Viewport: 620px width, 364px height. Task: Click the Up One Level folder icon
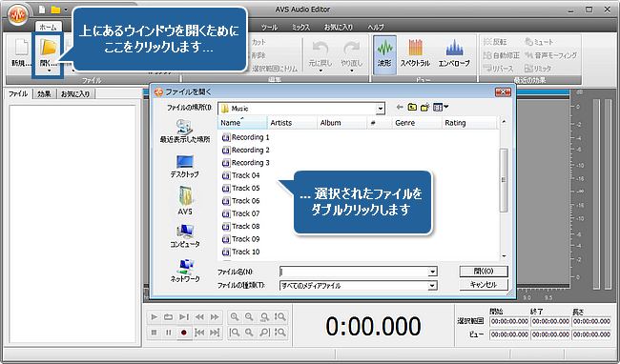[412, 107]
